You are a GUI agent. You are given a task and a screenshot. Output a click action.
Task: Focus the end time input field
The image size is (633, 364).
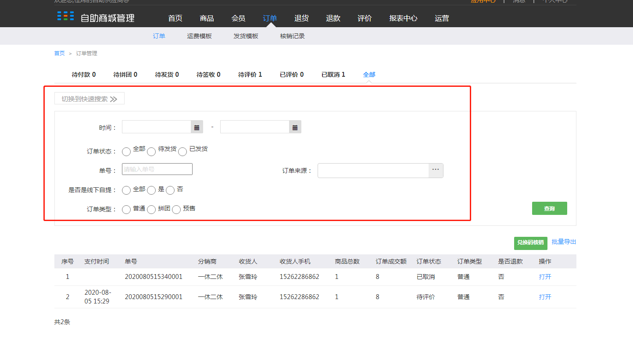pos(255,127)
